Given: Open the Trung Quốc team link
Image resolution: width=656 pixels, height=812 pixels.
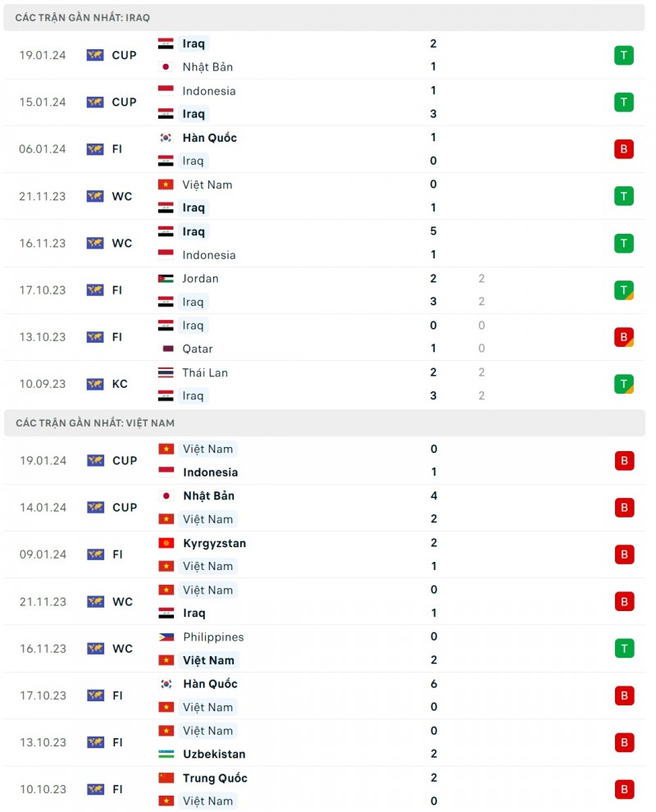Looking at the screenshot, I should click(x=215, y=778).
